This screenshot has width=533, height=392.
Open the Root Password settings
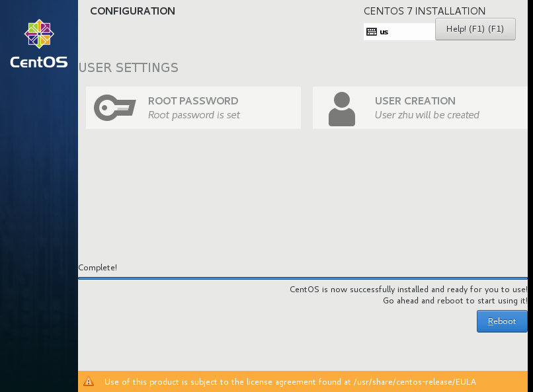(193, 108)
